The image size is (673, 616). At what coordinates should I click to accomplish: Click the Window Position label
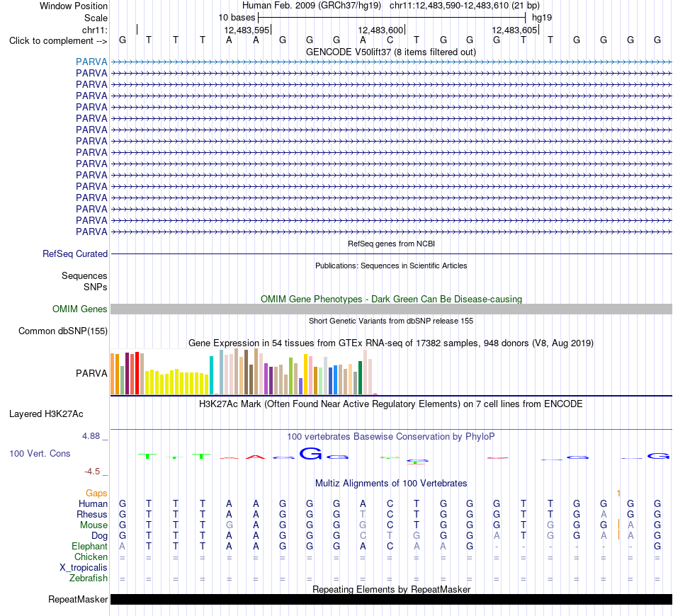tap(74, 6)
